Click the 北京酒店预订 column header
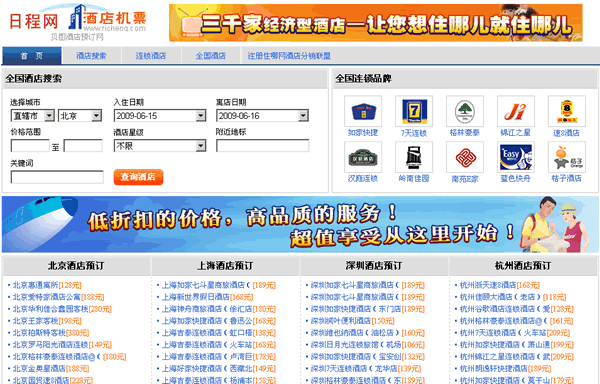Viewport: 600px width, 384px height. point(76,266)
